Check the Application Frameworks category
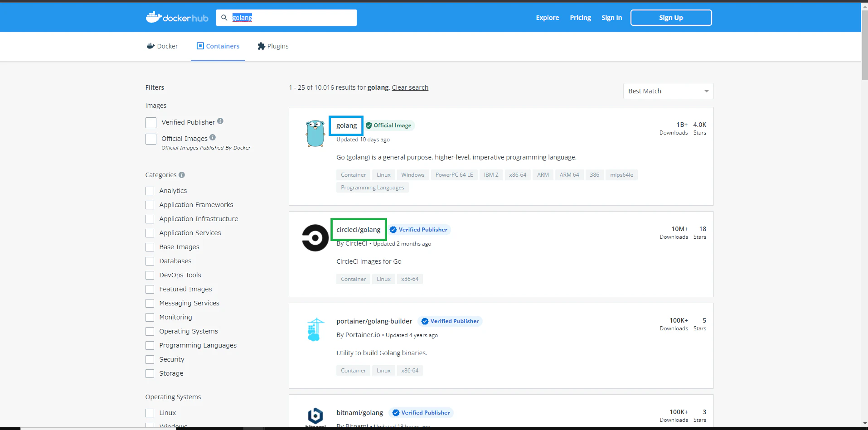Image resolution: width=868 pixels, height=430 pixels. pyautogui.click(x=150, y=205)
